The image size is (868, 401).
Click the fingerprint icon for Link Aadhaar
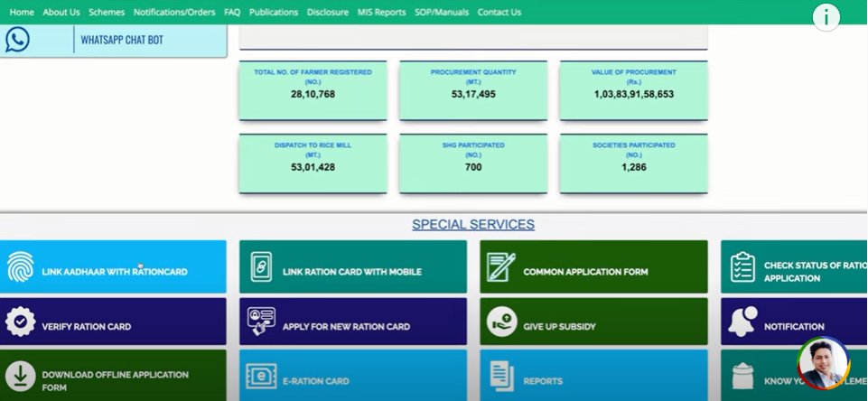pos(20,267)
